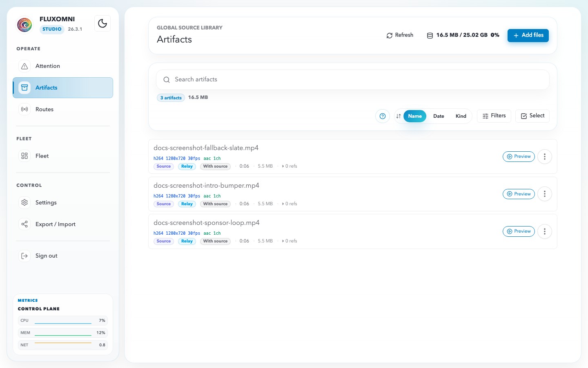Preview docs-screenshot-fallback-slate.mp4
This screenshot has height=368, width=588.
tap(519, 157)
